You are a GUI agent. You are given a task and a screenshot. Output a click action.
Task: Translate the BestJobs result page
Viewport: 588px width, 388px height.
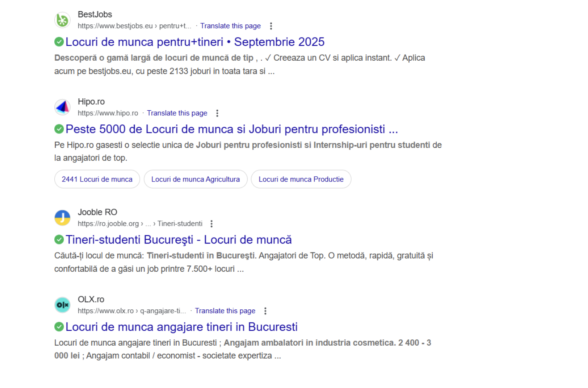pos(230,26)
